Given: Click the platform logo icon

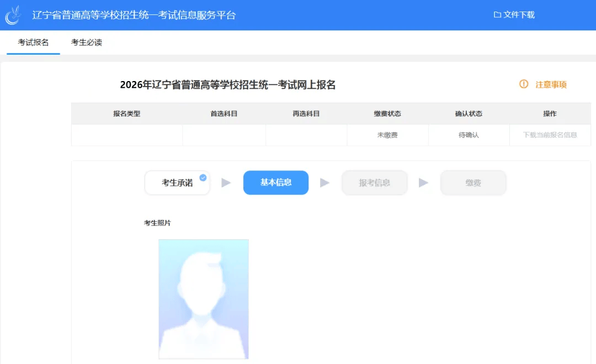Looking at the screenshot, I should point(13,15).
